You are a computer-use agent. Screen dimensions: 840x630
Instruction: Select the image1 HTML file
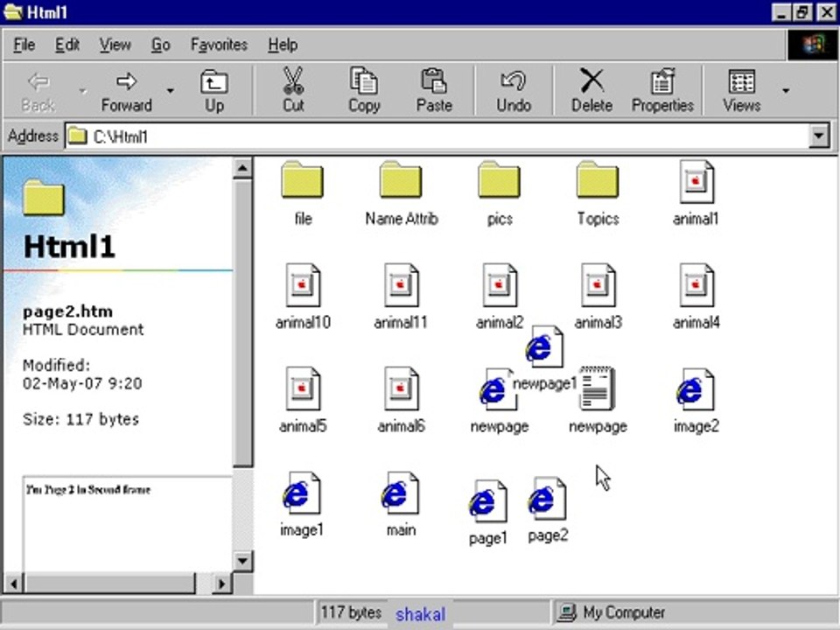pos(302,505)
